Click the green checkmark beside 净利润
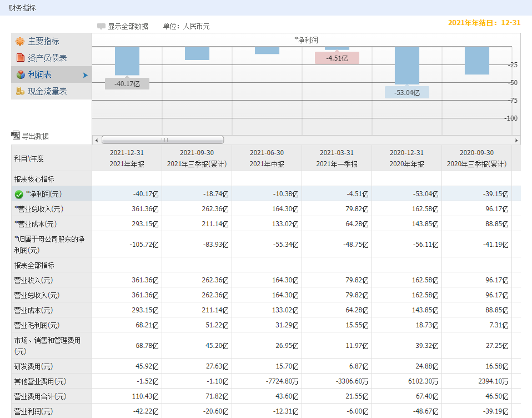 tap(19, 195)
